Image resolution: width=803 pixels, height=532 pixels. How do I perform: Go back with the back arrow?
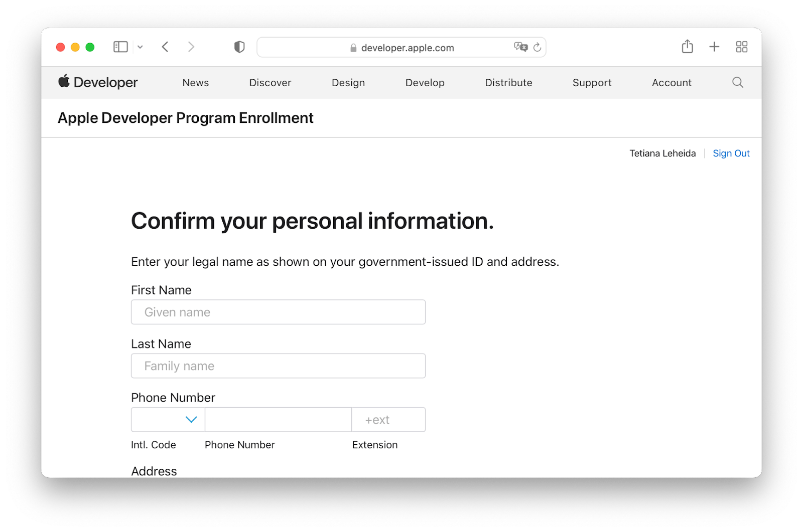165,47
